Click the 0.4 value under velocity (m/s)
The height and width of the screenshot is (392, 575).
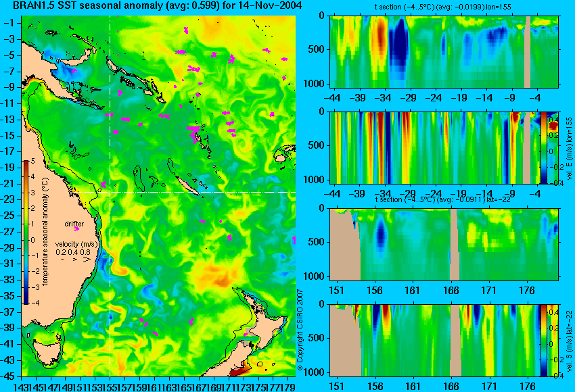pos(73,252)
